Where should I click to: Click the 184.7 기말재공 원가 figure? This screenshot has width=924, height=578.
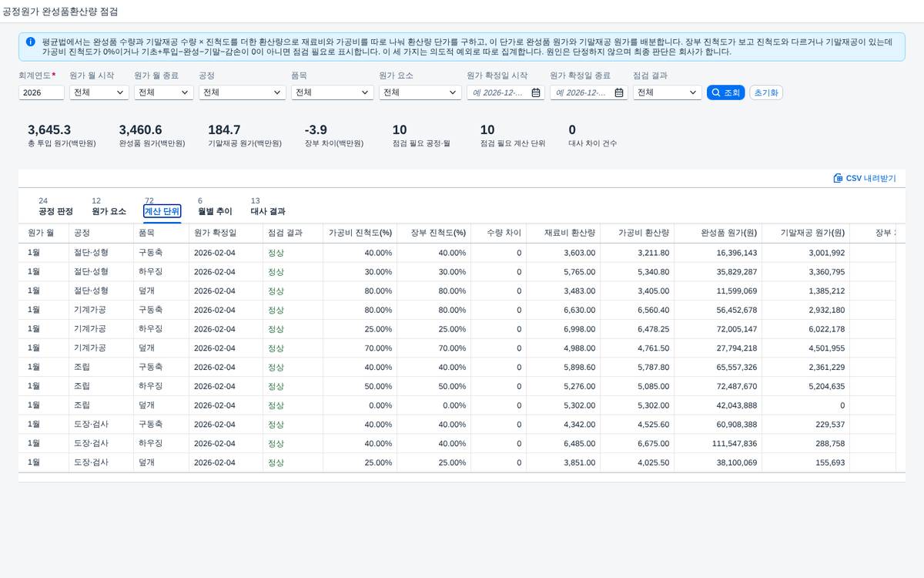coord(224,130)
